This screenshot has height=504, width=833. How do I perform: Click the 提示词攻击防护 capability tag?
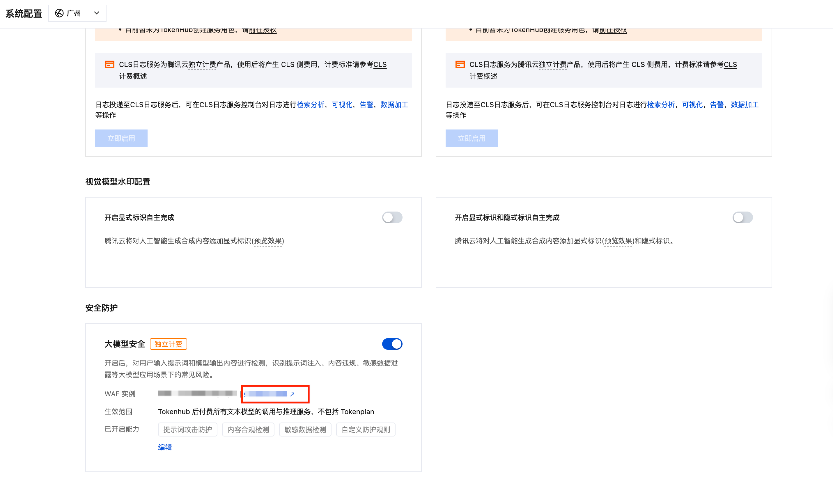coord(188,430)
